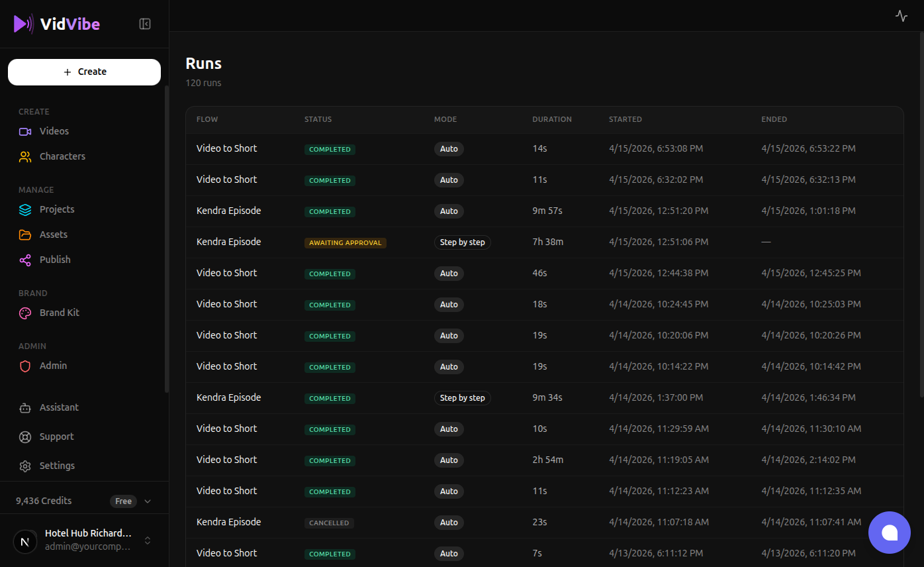Click the 9,436 Credits label
The height and width of the screenshot is (567, 924).
44,501
